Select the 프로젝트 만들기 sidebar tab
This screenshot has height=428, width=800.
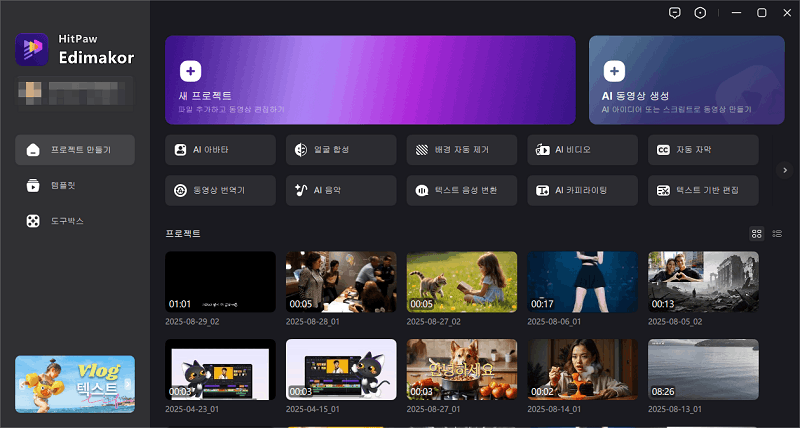pyautogui.click(x=75, y=150)
